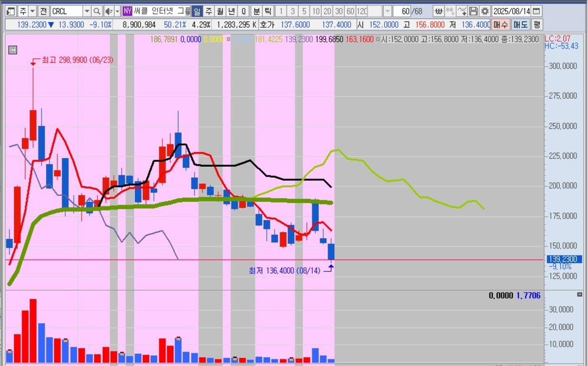Select the tick (틱) chart tab
This screenshot has height=366, width=588.
[x=268, y=11]
